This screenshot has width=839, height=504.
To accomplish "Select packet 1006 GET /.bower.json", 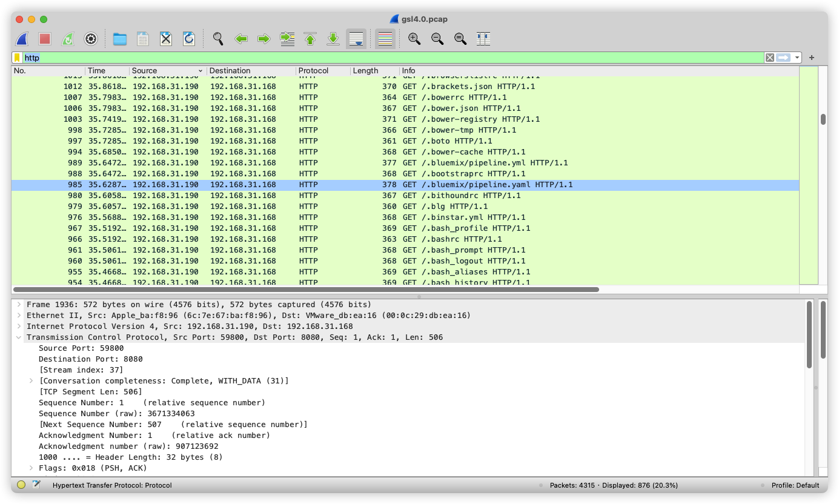I will click(405, 108).
